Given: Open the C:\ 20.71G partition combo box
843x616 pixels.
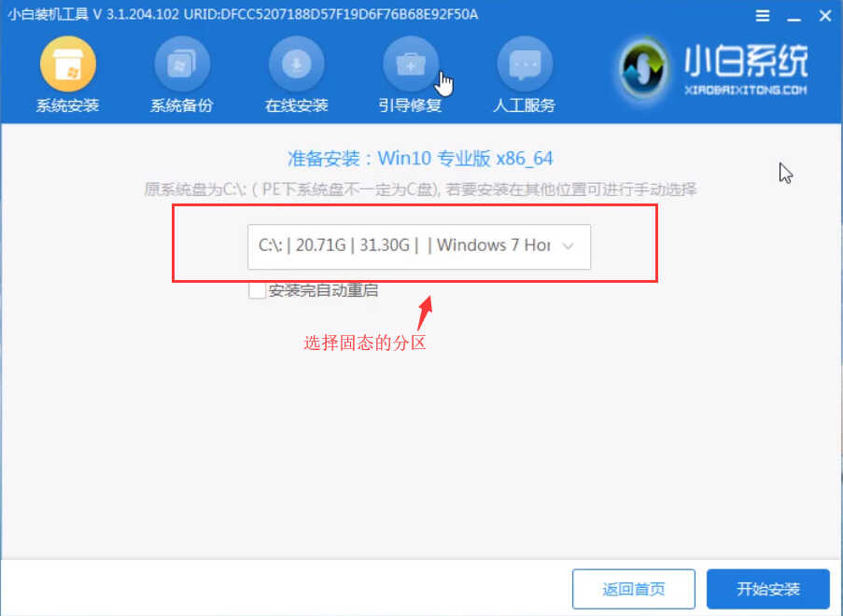Looking at the screenshot, I should [x=419, y=246].
